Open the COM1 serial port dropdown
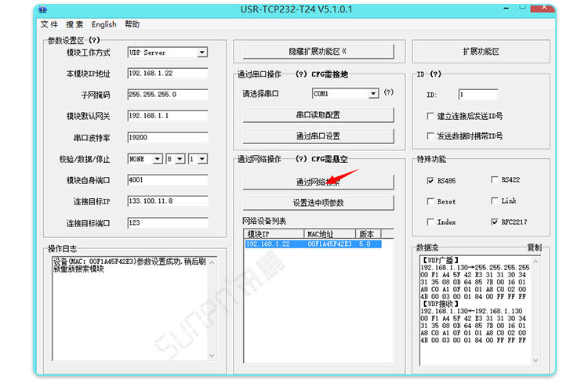This screenshot has width=588, height=390. coord(373,94)
